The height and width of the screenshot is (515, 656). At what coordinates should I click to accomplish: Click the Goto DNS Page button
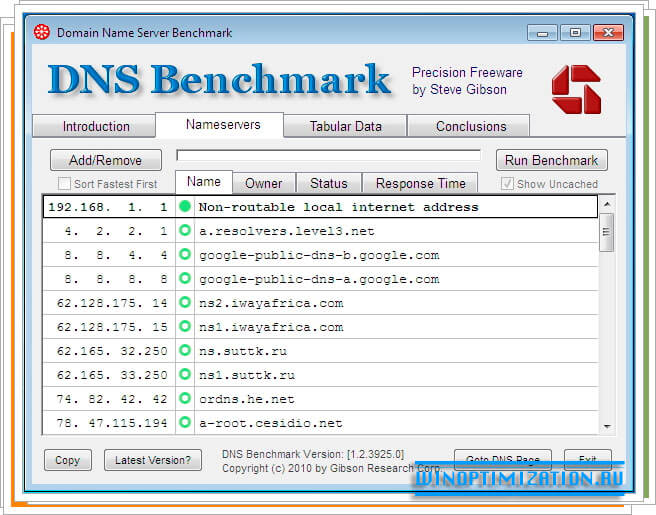point(503,460)
